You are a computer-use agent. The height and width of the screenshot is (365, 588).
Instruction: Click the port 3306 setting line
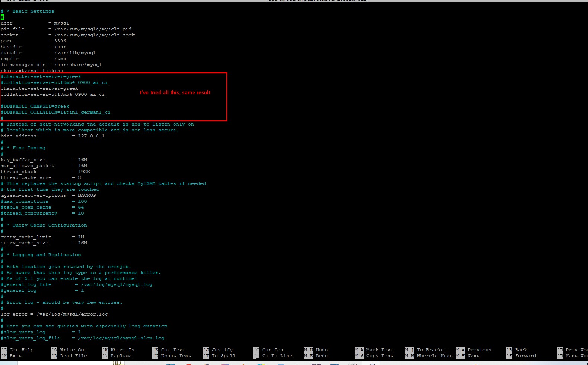coord(33,41)
